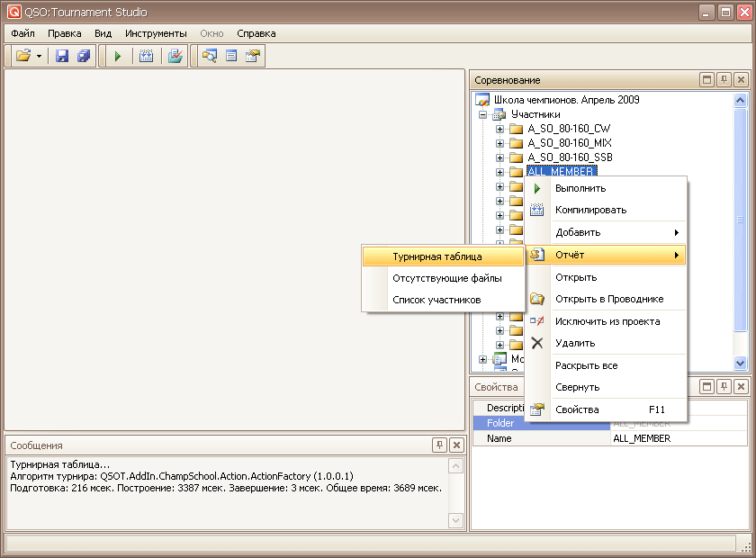Viewport: 756px width, 558px height.
Task: Toggle pin on Соревнование panel
Action: pos(724,80)
